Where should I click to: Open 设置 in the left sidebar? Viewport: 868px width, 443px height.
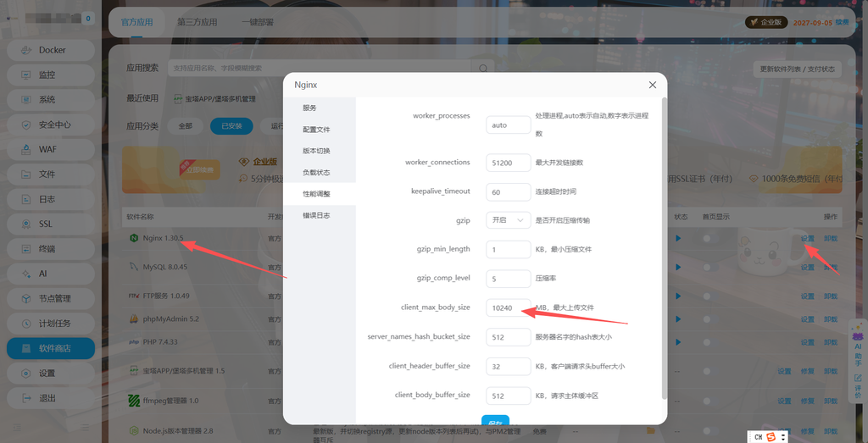50,374
